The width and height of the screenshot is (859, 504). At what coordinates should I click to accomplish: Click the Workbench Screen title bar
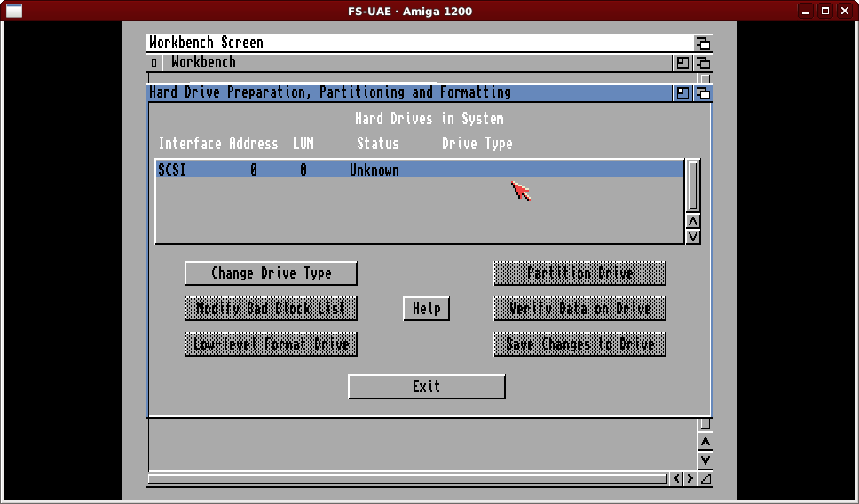click(420, 43)
